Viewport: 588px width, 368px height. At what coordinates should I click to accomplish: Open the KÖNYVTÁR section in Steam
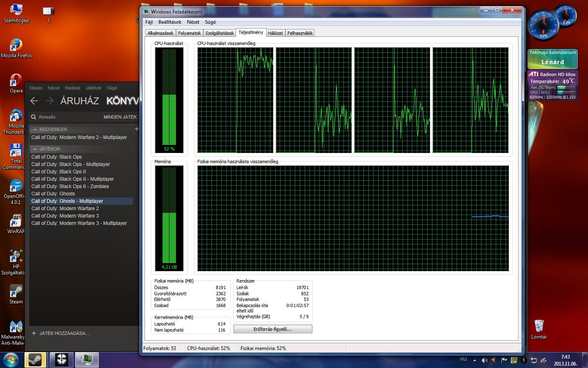click(122, 101)
